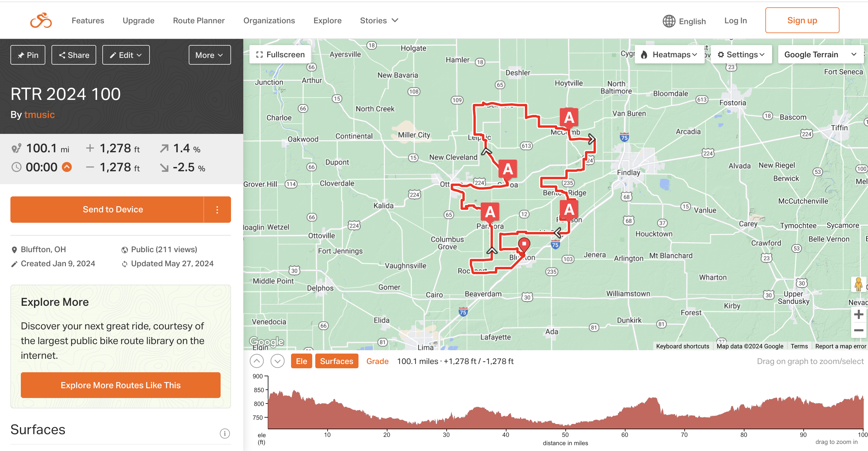Open the map Settings dropdown
868x451 pixels.
pos(741,55)
